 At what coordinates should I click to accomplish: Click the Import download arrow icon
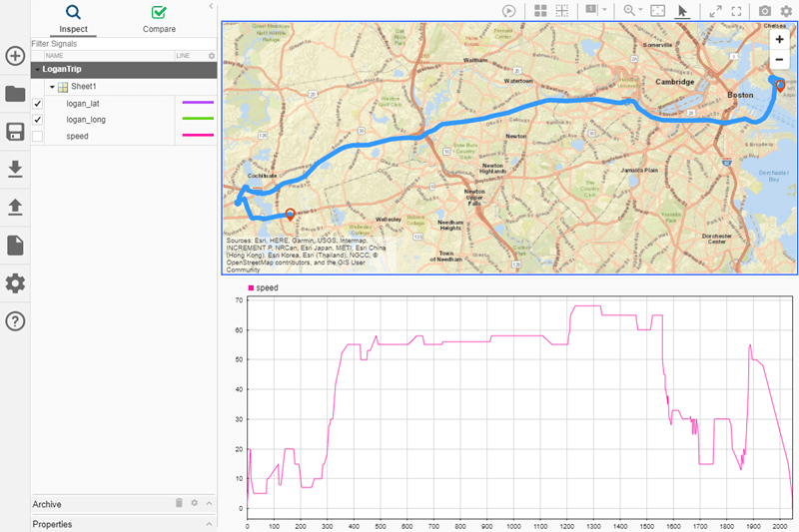click(15, 169)
